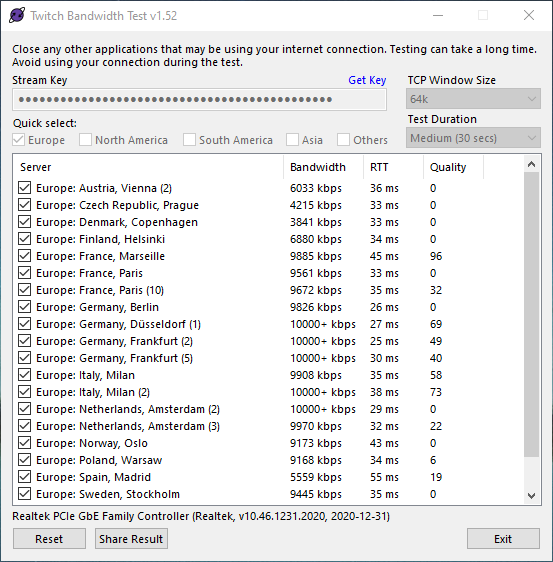Click the 26 ms RTT value
The height and width of the screenshot is (562, 553).
[384, 307]
